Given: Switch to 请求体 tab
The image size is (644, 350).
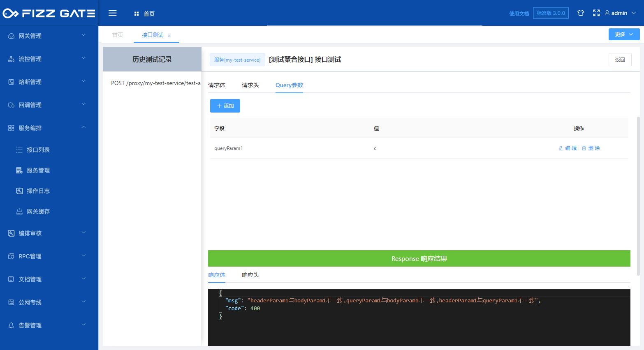Looking at the screenshot, I should [217, 85].
